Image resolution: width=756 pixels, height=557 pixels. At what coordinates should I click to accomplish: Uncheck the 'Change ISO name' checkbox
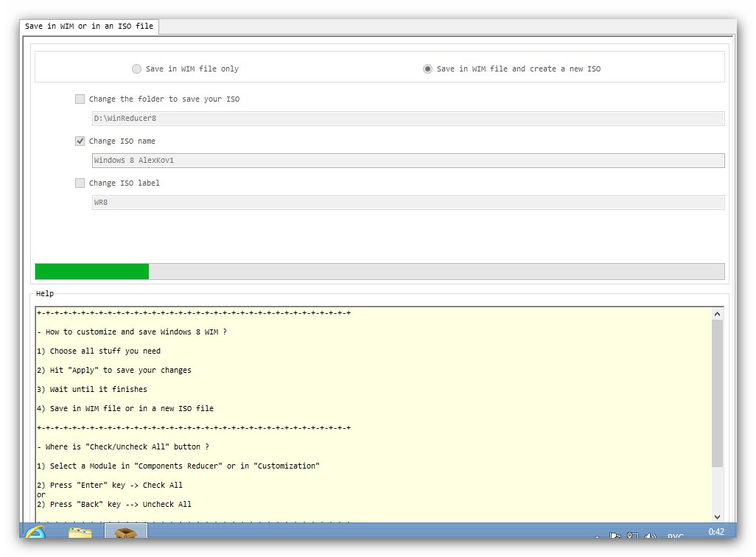pos(80,141)
